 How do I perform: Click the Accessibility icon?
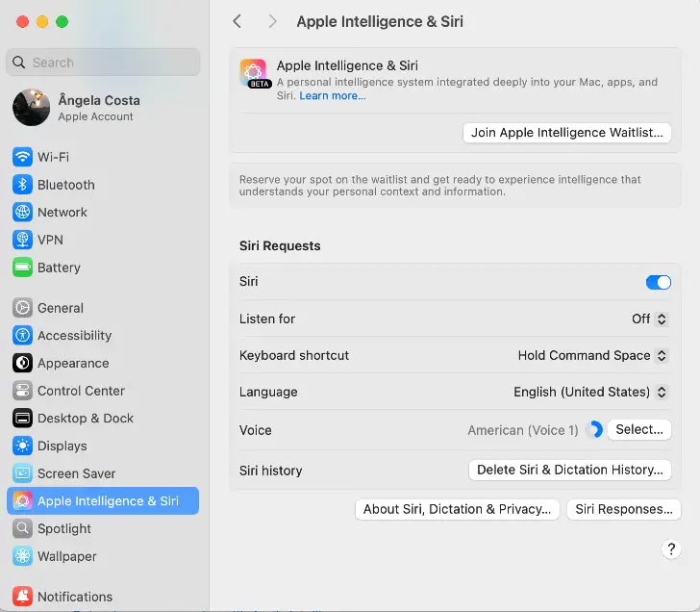(22, 336)
